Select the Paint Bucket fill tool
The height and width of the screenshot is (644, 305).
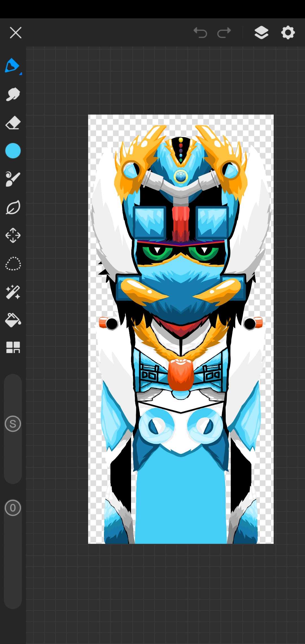tap(13, 320)
